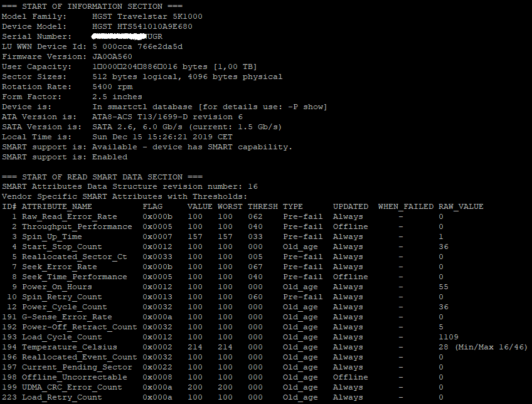Select the "START OF INFORMATION SECTION" heading

(92, 6)
